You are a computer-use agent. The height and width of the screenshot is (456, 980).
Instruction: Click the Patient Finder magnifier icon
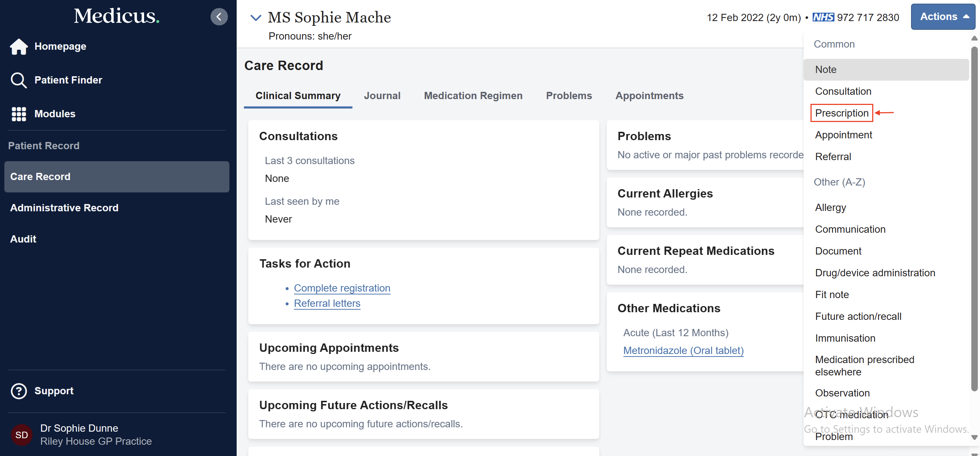click(x=18, y=80)
